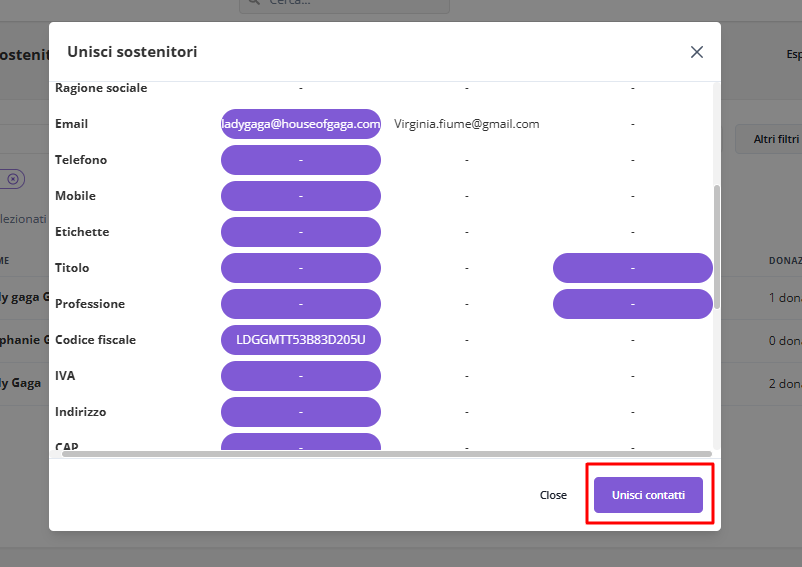Pick the highlighted IVA value pill
The height and width of the screenshot is (567, 802).
tap(301, 376)
